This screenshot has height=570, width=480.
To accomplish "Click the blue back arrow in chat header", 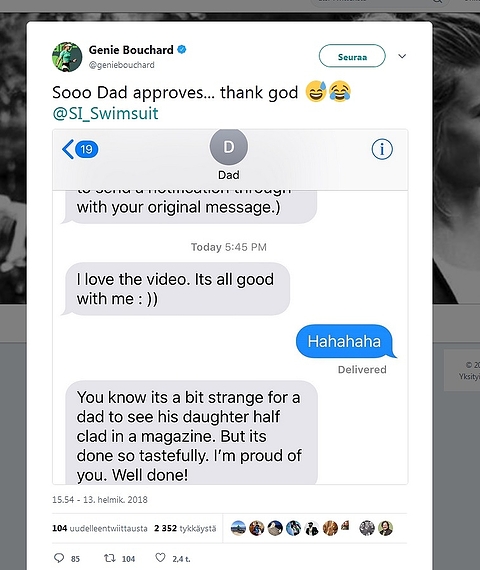I will click(68, 149).
